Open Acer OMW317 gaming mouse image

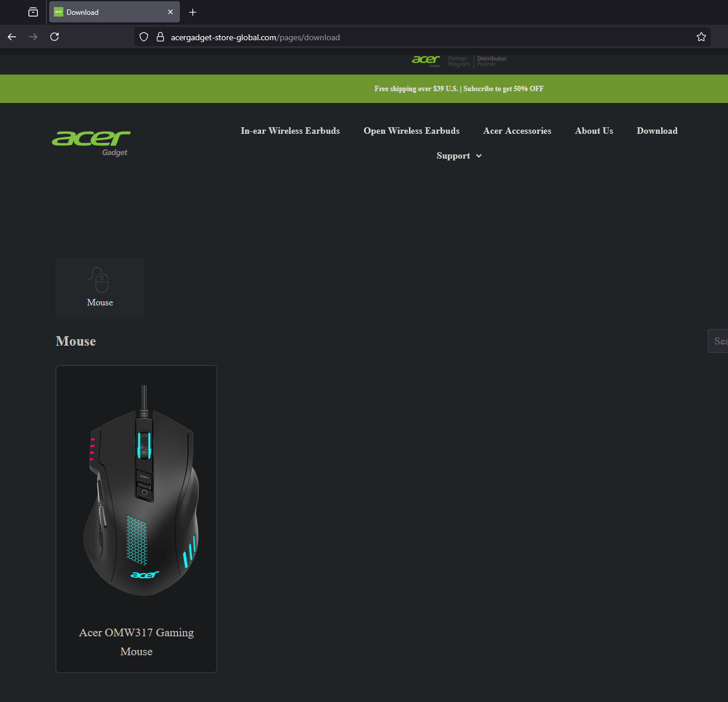[x=140, y=491]
